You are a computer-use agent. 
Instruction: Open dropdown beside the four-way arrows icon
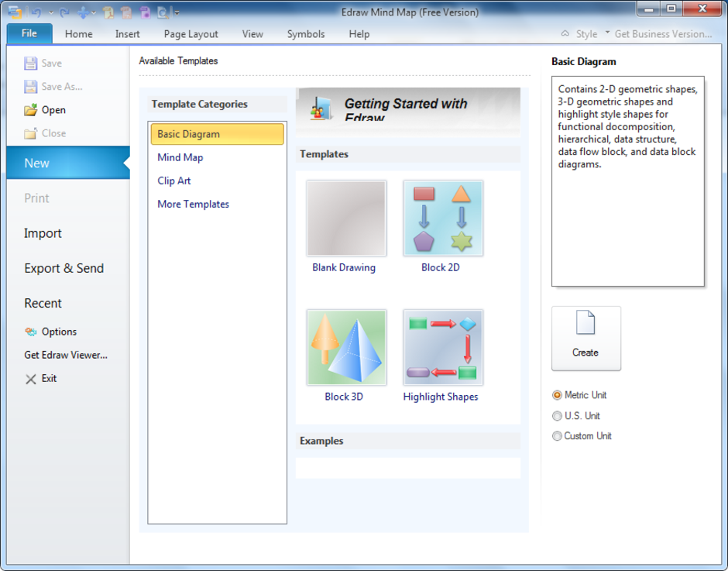tap(94, 12)
